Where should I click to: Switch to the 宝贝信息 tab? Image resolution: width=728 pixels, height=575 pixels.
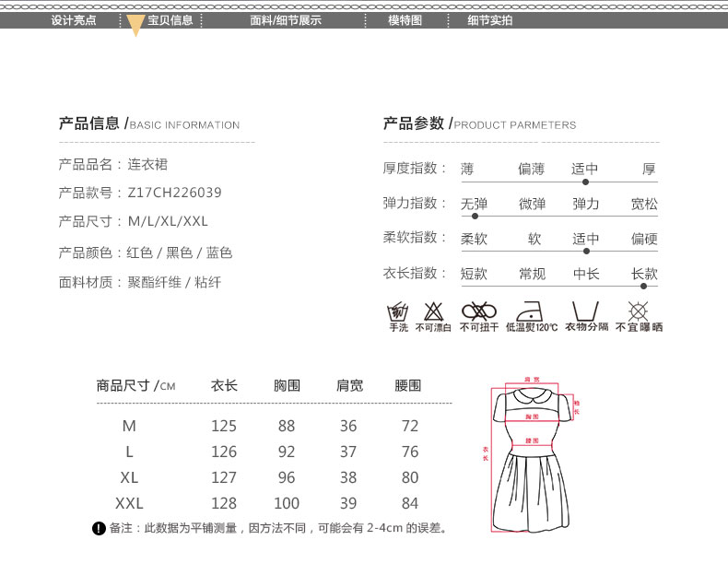170,20
